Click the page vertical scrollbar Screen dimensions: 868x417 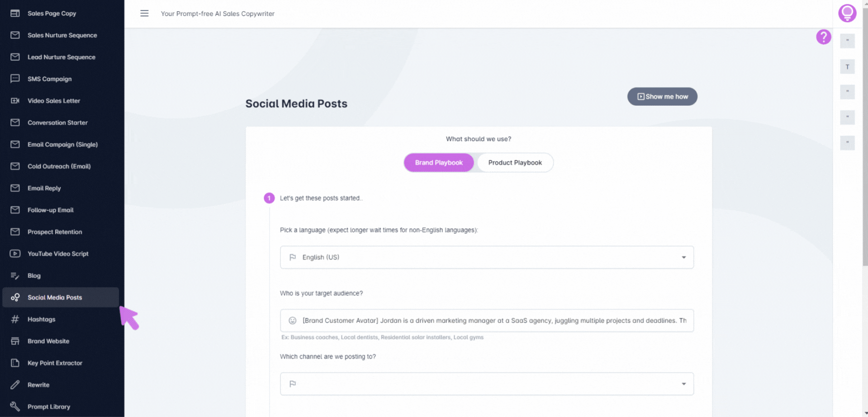point(864,136)
